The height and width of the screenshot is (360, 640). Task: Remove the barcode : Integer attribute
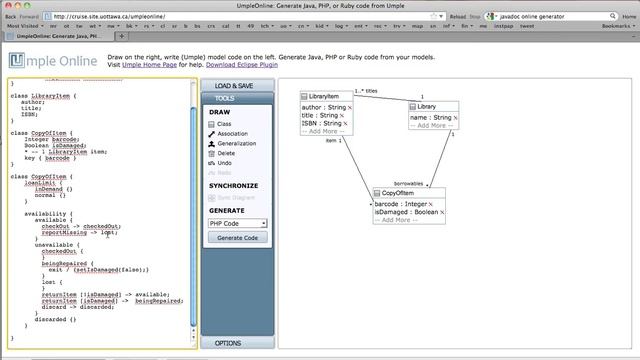(431, 204)
